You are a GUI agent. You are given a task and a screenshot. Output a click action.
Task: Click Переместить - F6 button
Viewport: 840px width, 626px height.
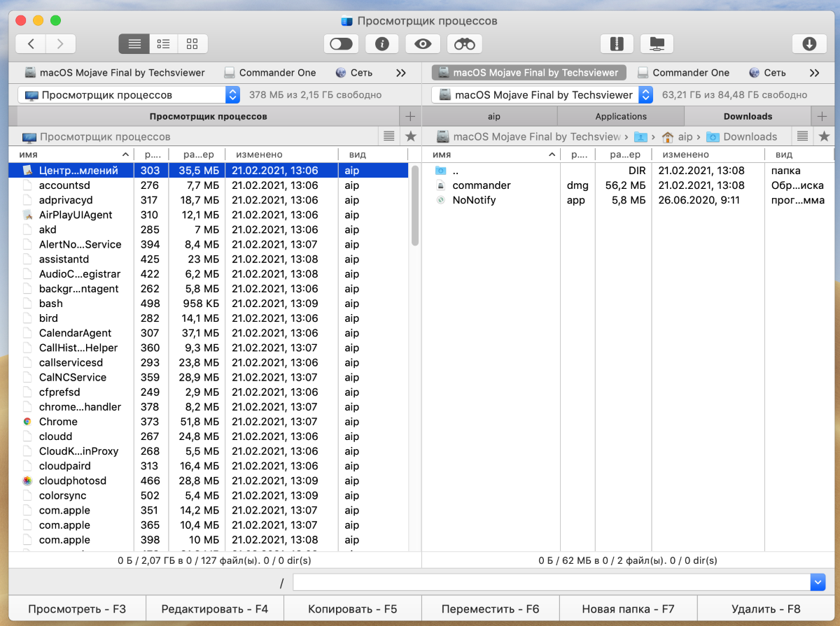[491, 609]
